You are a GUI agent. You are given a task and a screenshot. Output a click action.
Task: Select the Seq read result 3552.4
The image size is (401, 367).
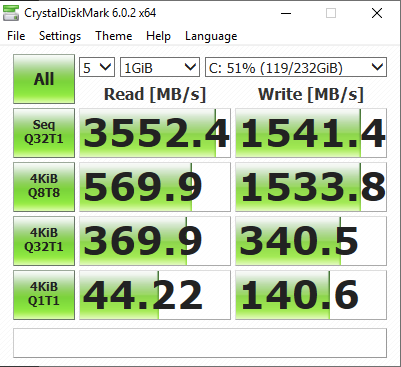click(155, 133)
